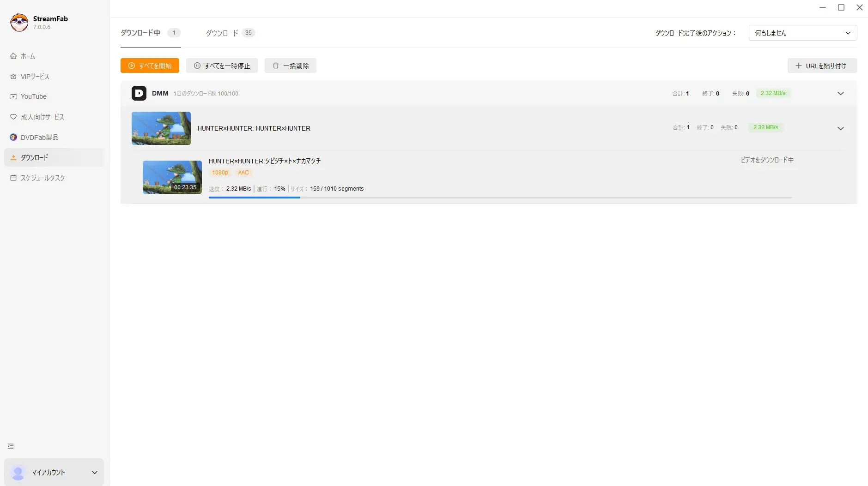Open the YouTube sidebar section
Viewport: 868px width, 486px height.
[55, 96]
